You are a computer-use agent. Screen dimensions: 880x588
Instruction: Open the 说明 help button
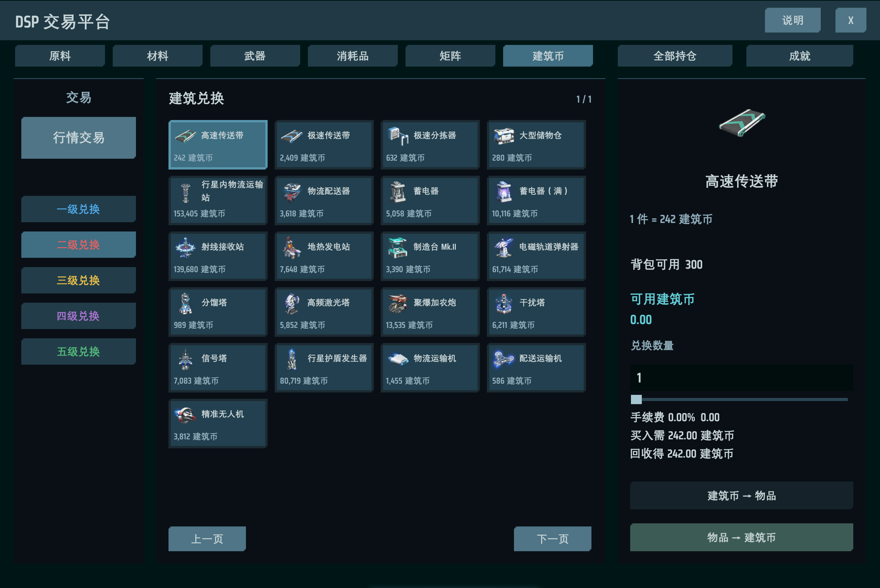[x=793, y=20]
